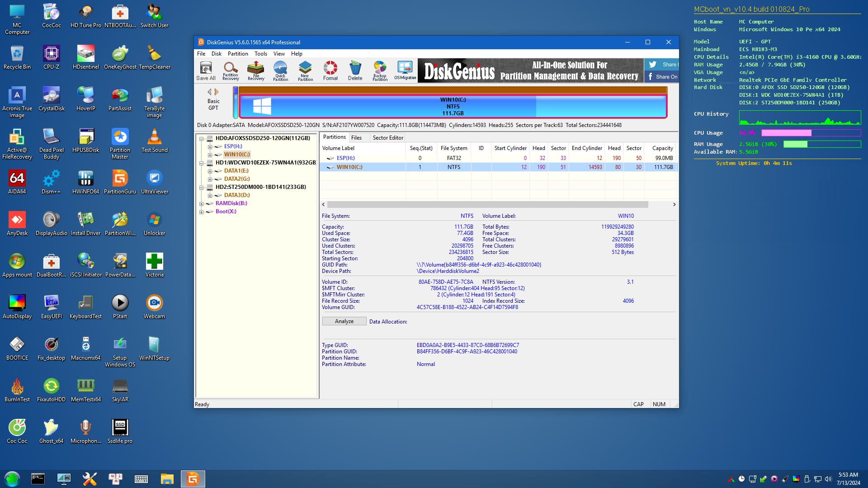The image size is (868, 488).
Task: Create a New Partition
Action: pos(305,70)
